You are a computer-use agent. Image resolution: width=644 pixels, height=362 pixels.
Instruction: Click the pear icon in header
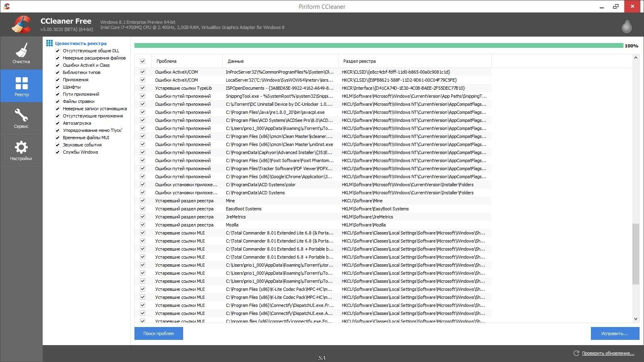[x=627, y=26]
